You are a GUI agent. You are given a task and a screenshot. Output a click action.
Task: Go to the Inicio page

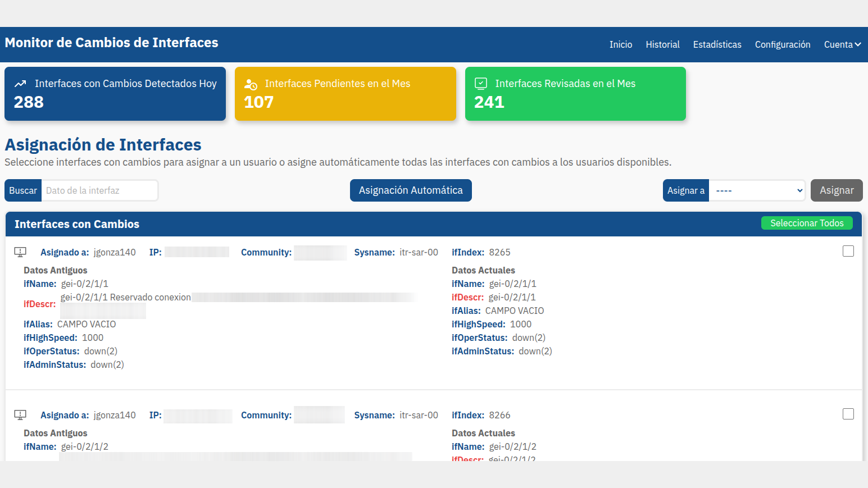tap(621, 44)
